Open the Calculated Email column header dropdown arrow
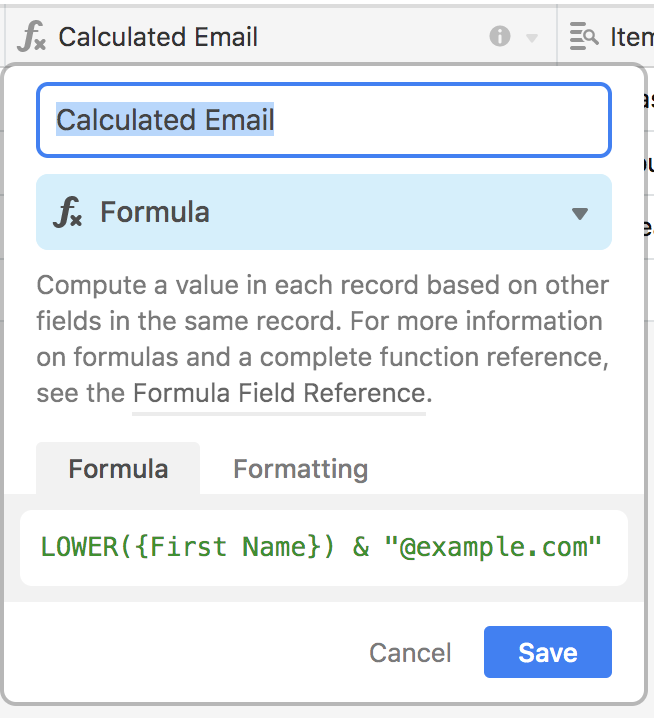The image size is (654, 718). 532,38
